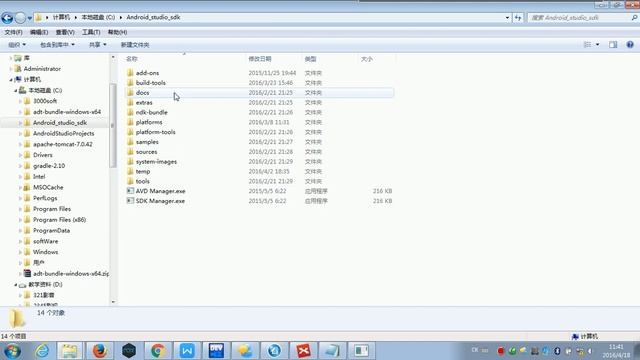Select the adt-bundle-windows-x64.zip archive icon
Image resolution: width=640 pixels, height=360 pixels.
coord(27,273)
